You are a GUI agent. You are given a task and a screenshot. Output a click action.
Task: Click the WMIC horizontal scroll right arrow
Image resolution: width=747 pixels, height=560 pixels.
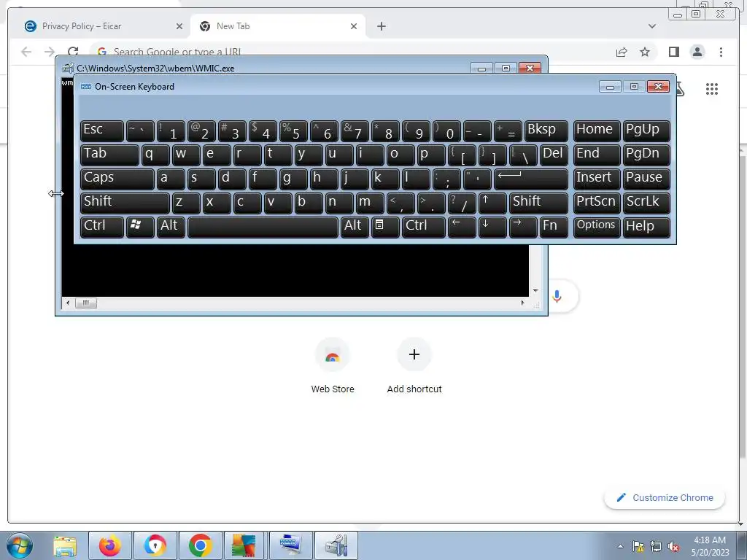(x=522, y=303)
